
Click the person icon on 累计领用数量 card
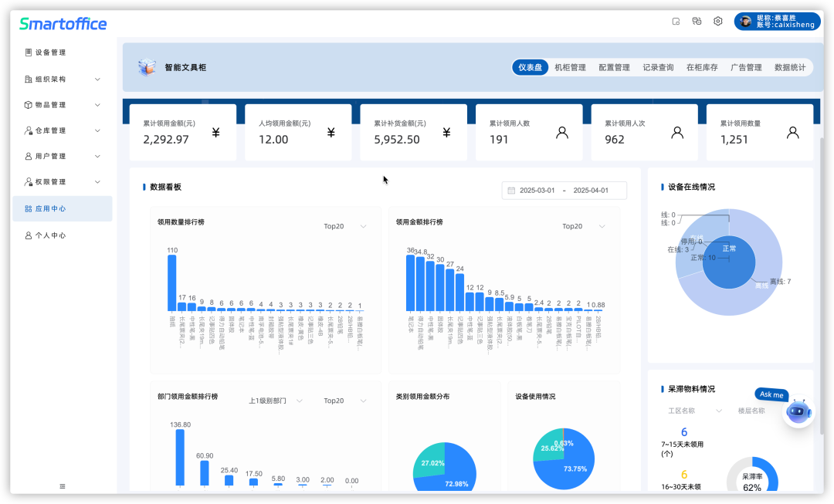tap(792, 133)
